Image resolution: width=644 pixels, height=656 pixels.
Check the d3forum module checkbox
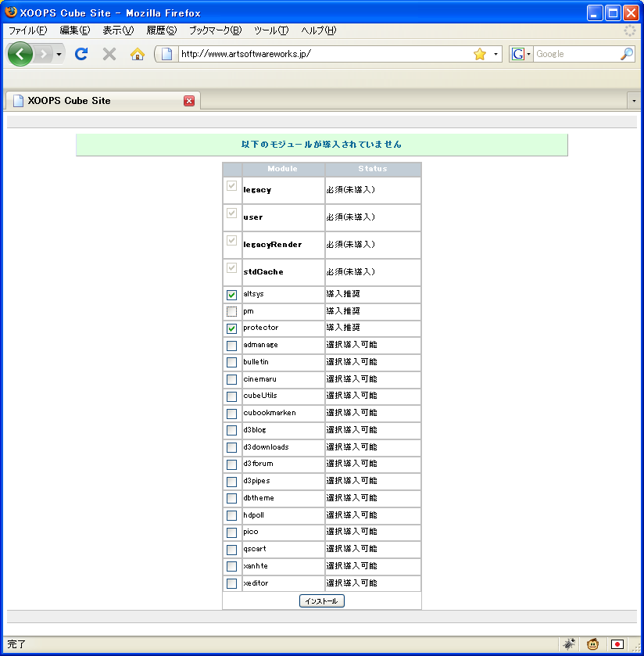[231, 464]
